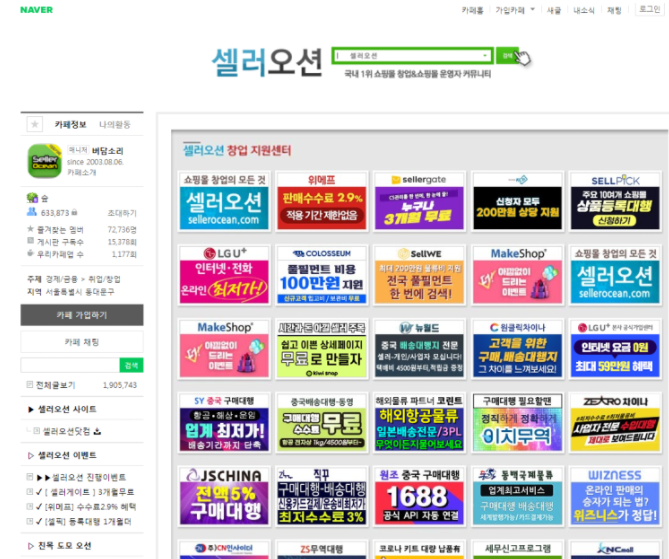
Task: Open the MakeShop banner in the third row
Action: pyautogui.click(x=224, y=349)
